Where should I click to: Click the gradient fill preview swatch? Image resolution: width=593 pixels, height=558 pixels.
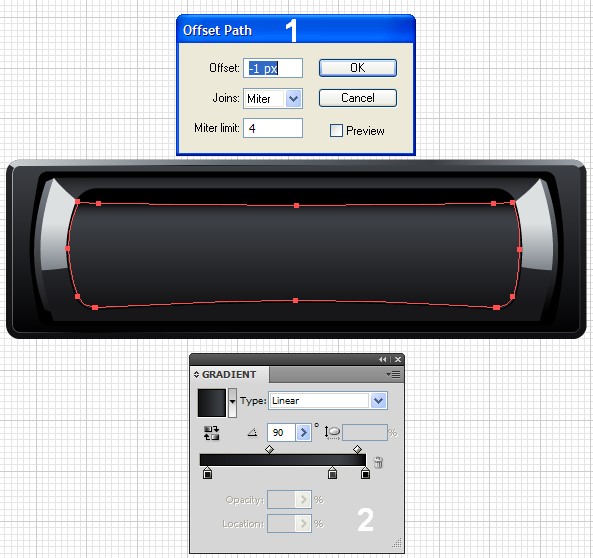pos(211,403)
